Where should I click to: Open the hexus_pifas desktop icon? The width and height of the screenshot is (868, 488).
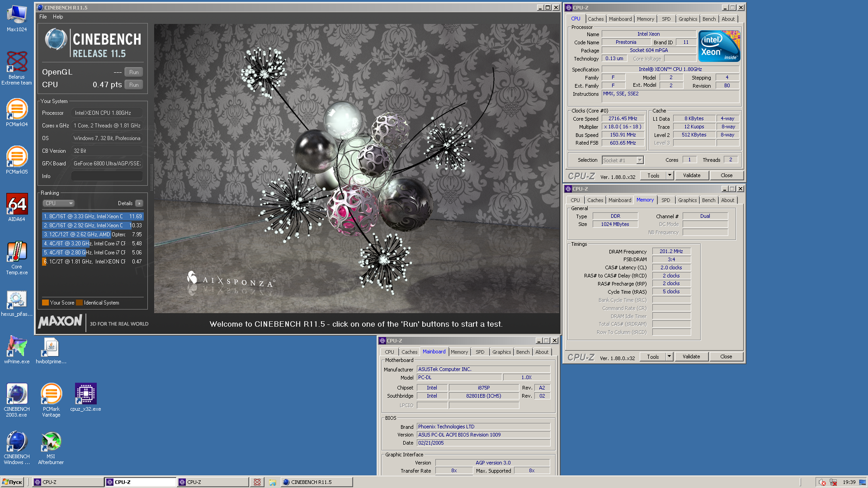tap(17, 304)
